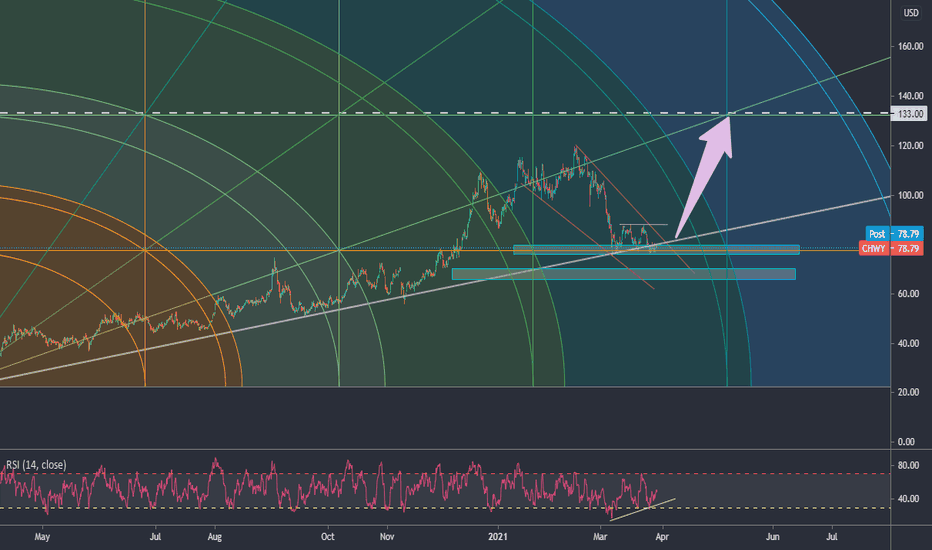Click the USD currency label
The image size is (932, 550).
click(911, 12)
